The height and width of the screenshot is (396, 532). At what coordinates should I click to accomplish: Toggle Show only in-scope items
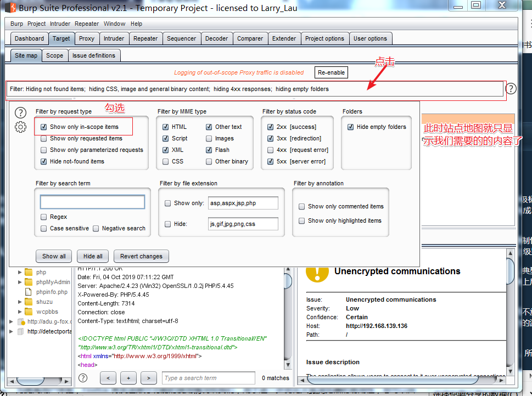coord(43,127)
